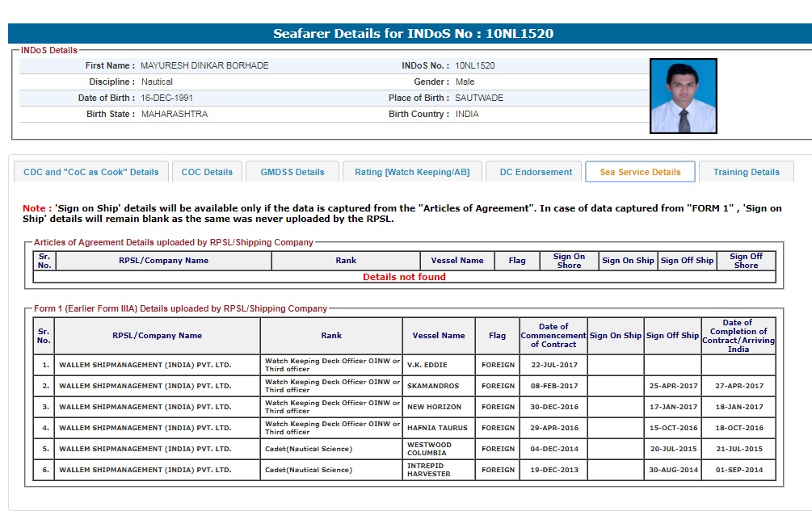This screenshot has width=812, height=515.
Task: Select the Rating [Watch Keeping/AB] tab
Action: (x=412, y=172)
